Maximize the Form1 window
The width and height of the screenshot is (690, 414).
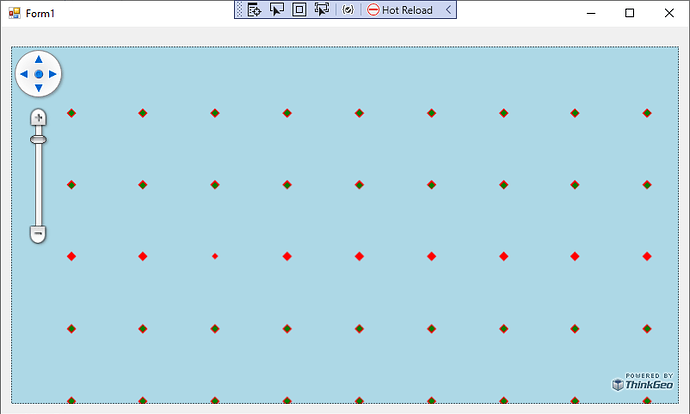(x=630, y=13)
